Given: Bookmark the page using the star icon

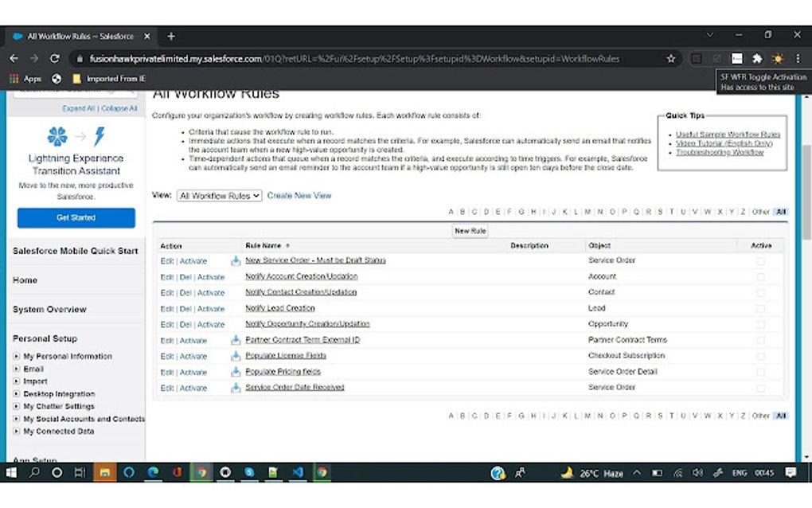Looking at the screenshot, I should 671,58.
